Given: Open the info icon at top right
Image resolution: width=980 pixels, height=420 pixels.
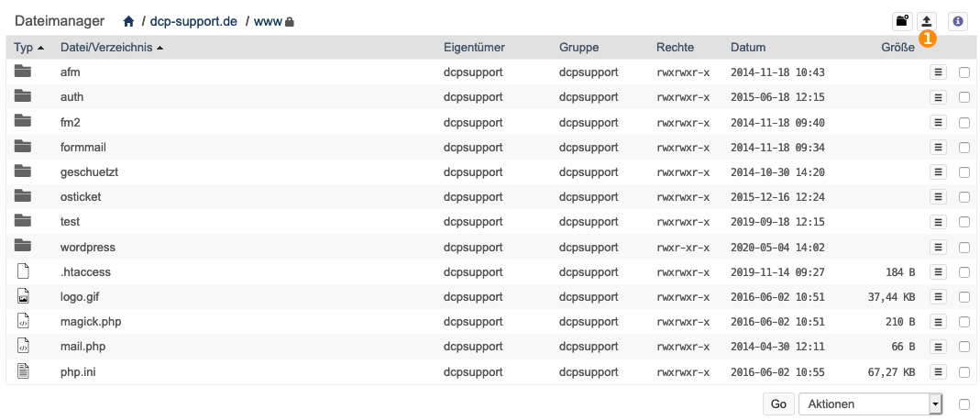Looking at the screenshot, I should pyautogui.click(x=957, y=21).
